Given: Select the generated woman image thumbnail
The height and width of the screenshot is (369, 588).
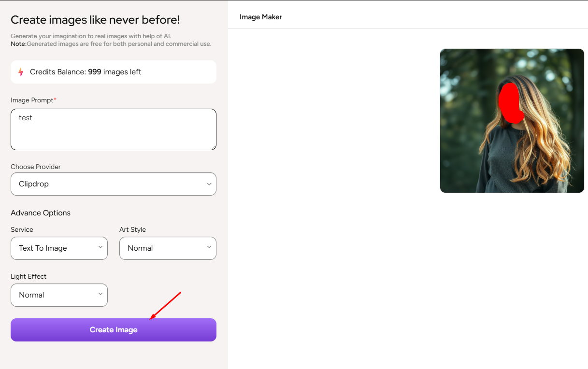Looking at the screenshot, I should coord(512,121).
